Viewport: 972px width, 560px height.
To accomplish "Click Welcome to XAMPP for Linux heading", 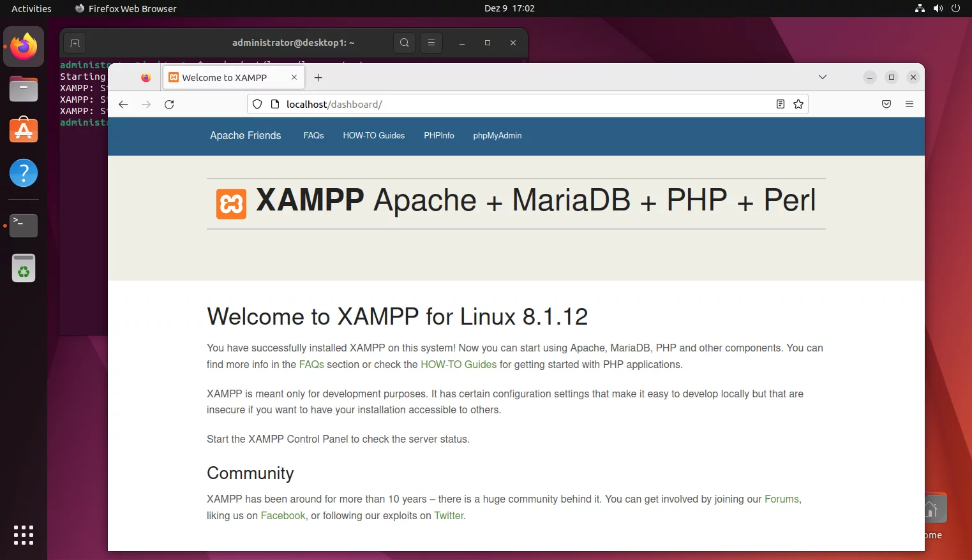I will click(397, 316).
